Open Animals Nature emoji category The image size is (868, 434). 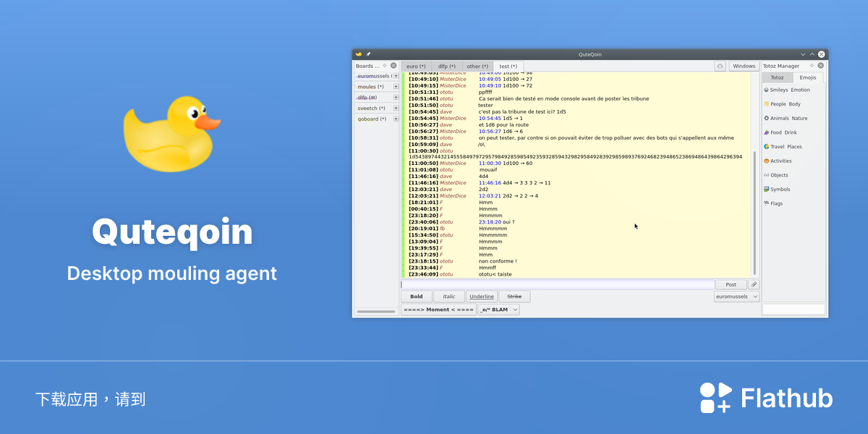[x=786, y=119]
